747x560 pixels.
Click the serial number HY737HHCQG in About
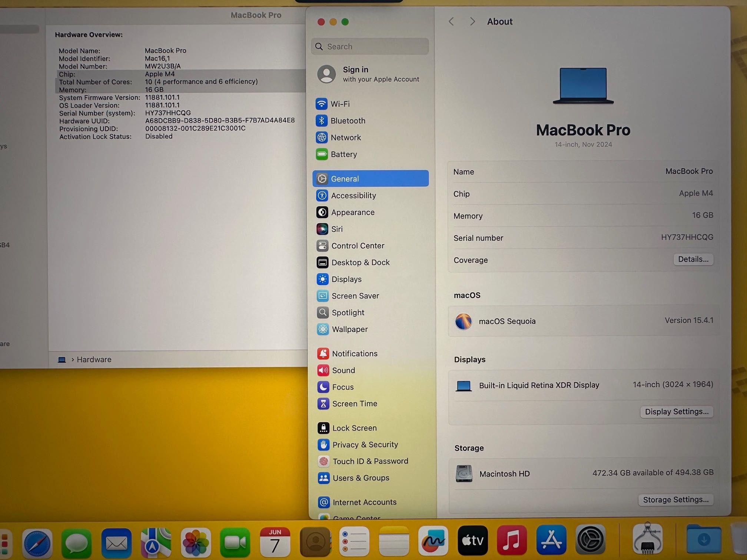click(687, 237)
